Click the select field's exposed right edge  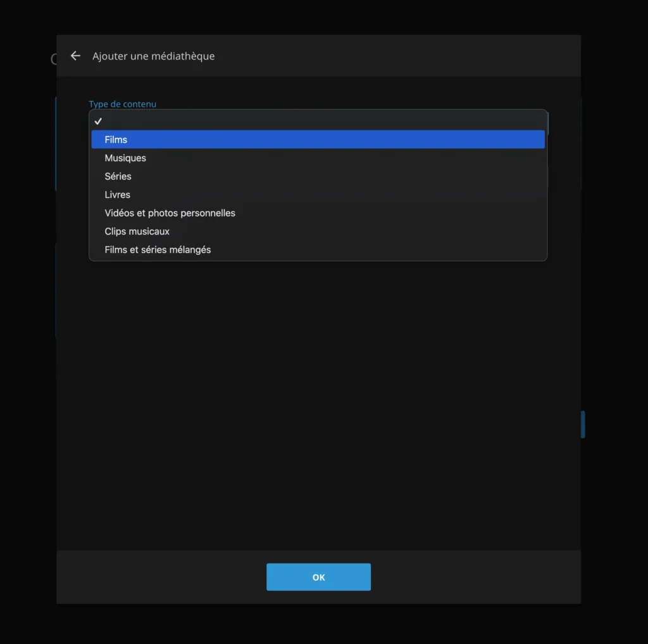click(x=548, y=123)
